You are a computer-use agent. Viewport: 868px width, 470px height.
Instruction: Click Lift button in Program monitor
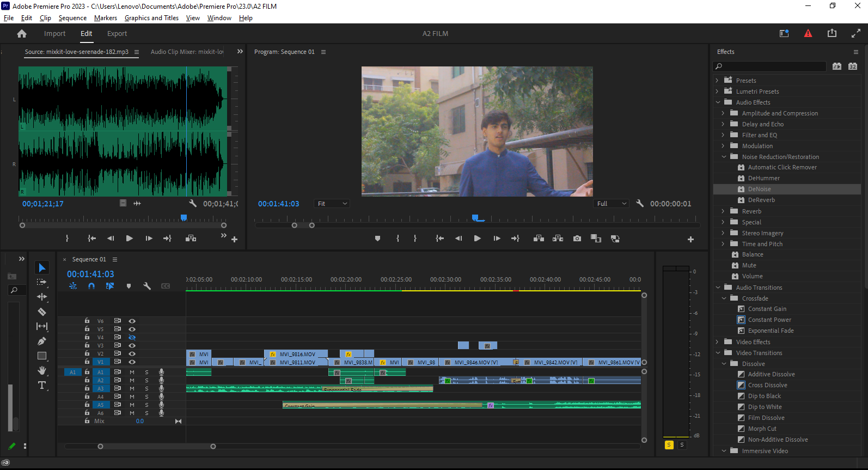(x=539, y=239)
